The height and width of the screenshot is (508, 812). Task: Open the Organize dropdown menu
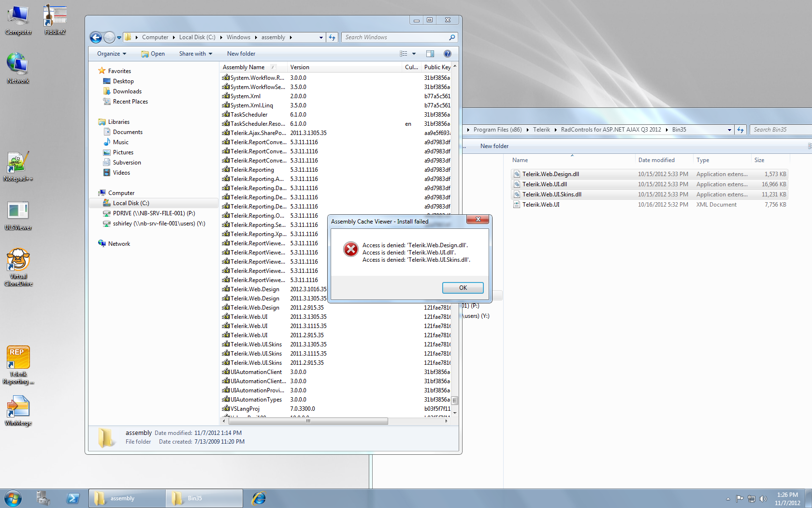(x=112, y=54)
